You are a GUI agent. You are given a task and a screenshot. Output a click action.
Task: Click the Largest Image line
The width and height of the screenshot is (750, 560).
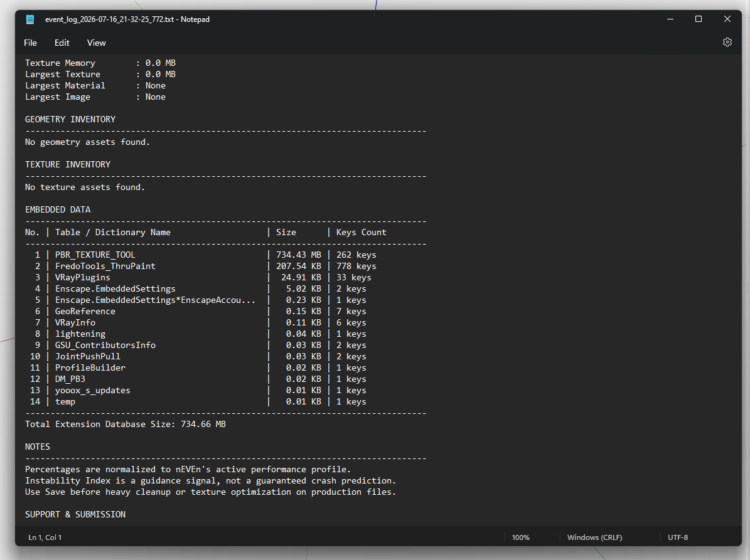pyautogui.click(x=95, y=97)
